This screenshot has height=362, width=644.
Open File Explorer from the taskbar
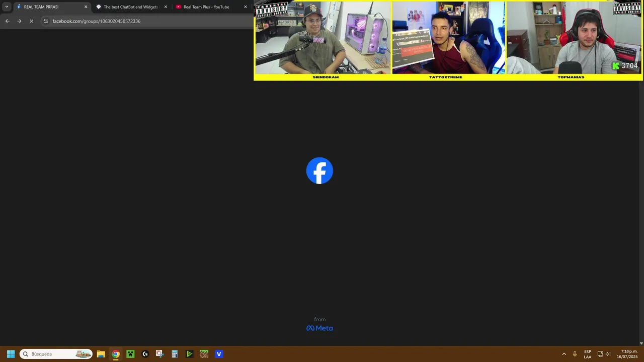coord(101,354)
